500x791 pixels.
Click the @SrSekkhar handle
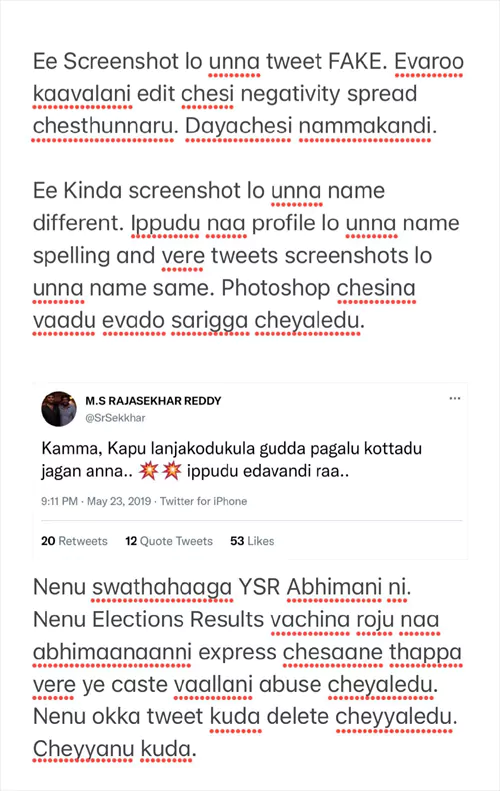116,418
